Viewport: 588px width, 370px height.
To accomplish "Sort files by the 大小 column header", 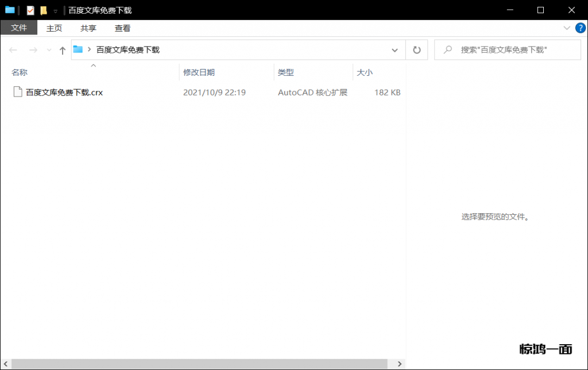I will 365,72.
